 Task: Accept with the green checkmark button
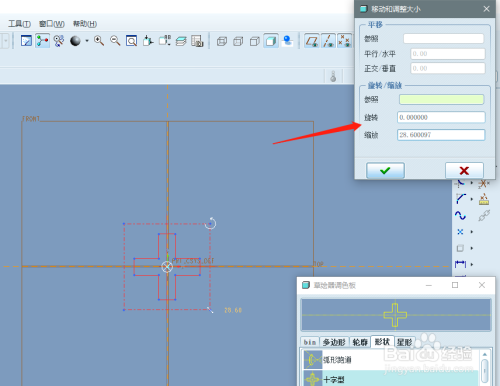tap(385, 171)
